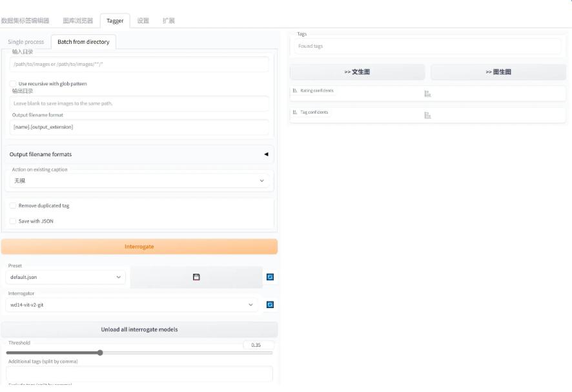
Task: Go to the 图库浏览器 tab
Action: click(78, 21)
